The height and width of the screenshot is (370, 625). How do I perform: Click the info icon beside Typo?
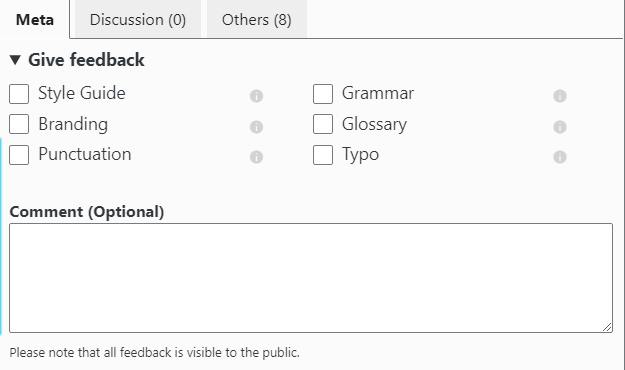(560, 157)
